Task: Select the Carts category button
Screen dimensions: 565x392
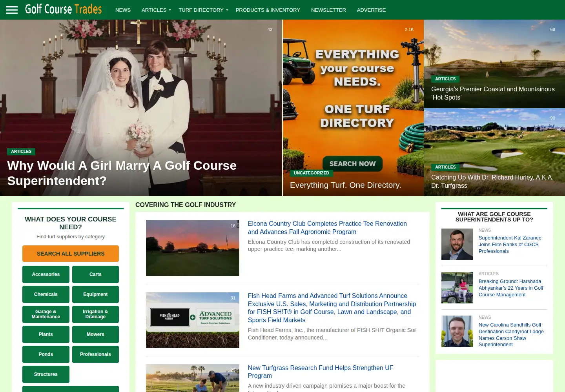Action: (x=95, y=274)
